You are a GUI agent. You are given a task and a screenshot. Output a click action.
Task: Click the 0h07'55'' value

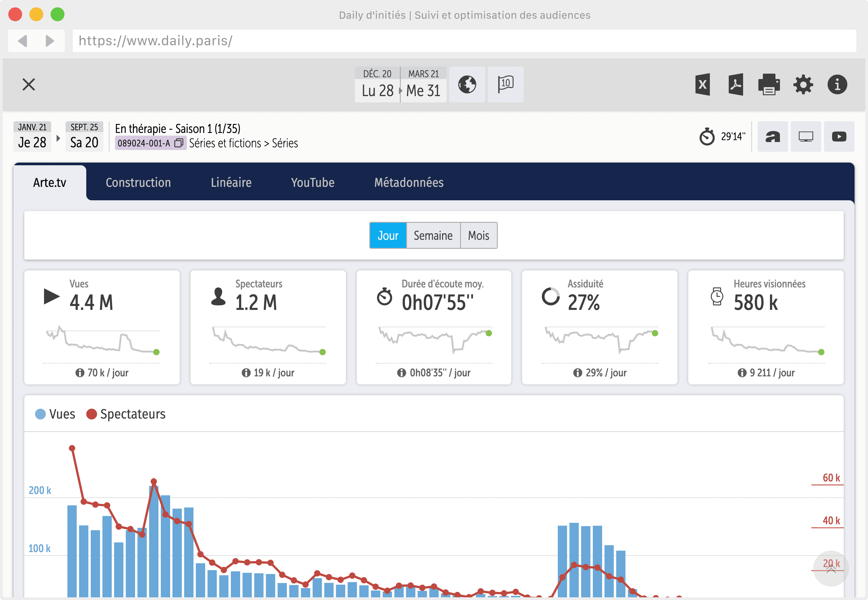[438, 303]
